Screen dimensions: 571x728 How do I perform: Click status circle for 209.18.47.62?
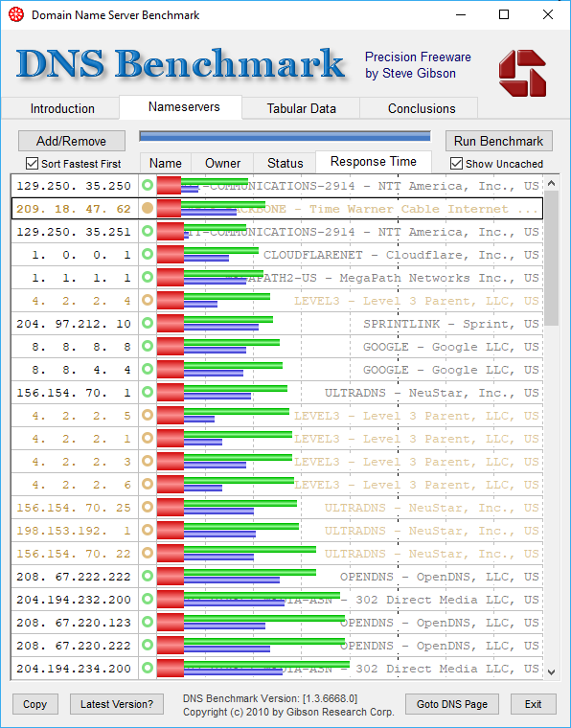tap(148, 209)
